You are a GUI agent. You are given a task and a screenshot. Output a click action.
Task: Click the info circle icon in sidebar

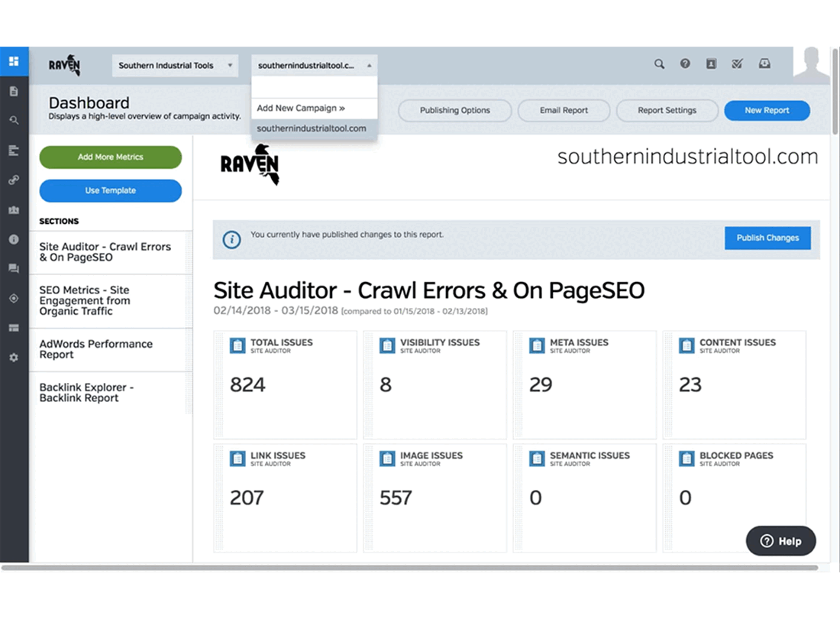click(14, 239)
